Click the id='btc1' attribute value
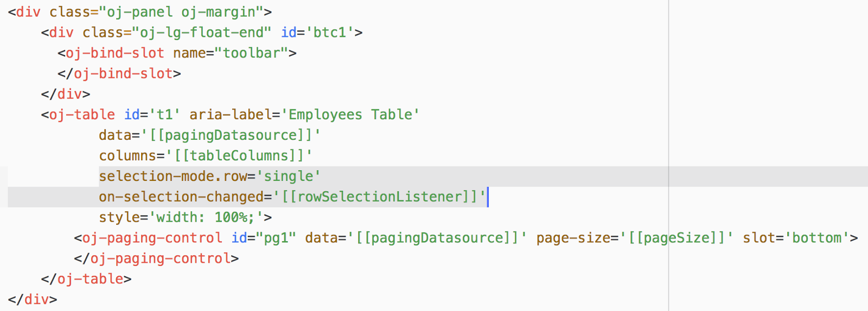Viewport: 868px width, 311px height. pyautogui.click(x=329, y=32)
